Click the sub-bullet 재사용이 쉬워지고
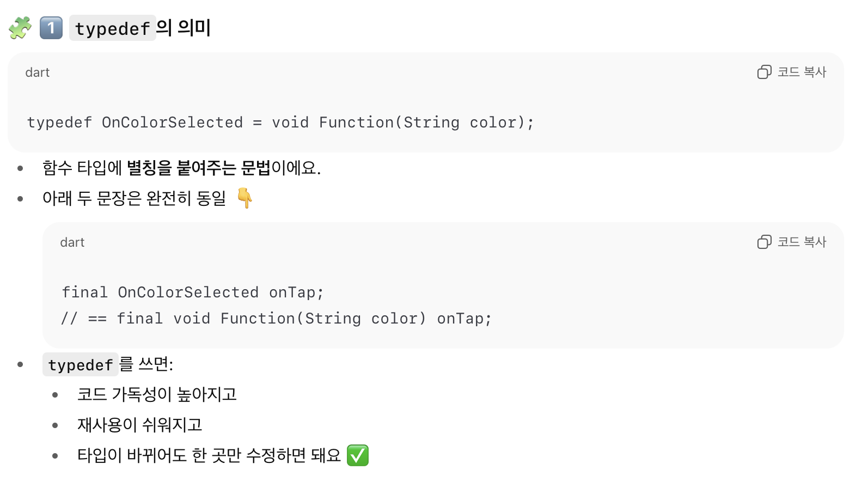868x488 pixels. 139,425
